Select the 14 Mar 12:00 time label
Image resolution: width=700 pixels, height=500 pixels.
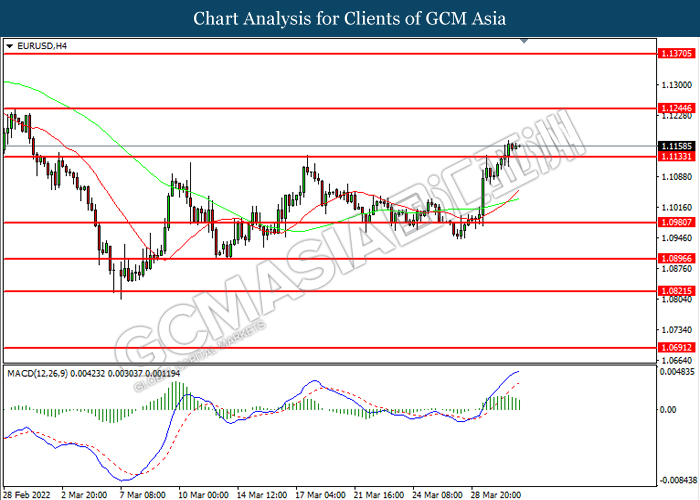coord(262,495)
